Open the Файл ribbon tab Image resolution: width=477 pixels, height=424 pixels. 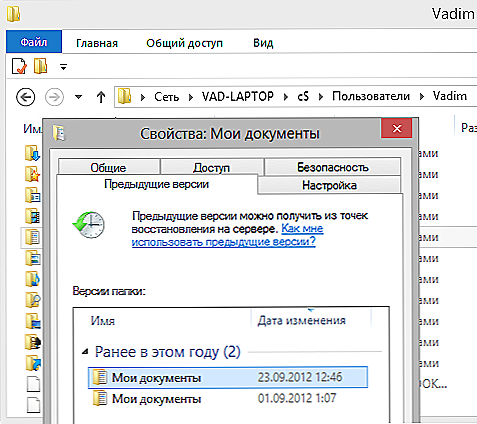point(34,42)
